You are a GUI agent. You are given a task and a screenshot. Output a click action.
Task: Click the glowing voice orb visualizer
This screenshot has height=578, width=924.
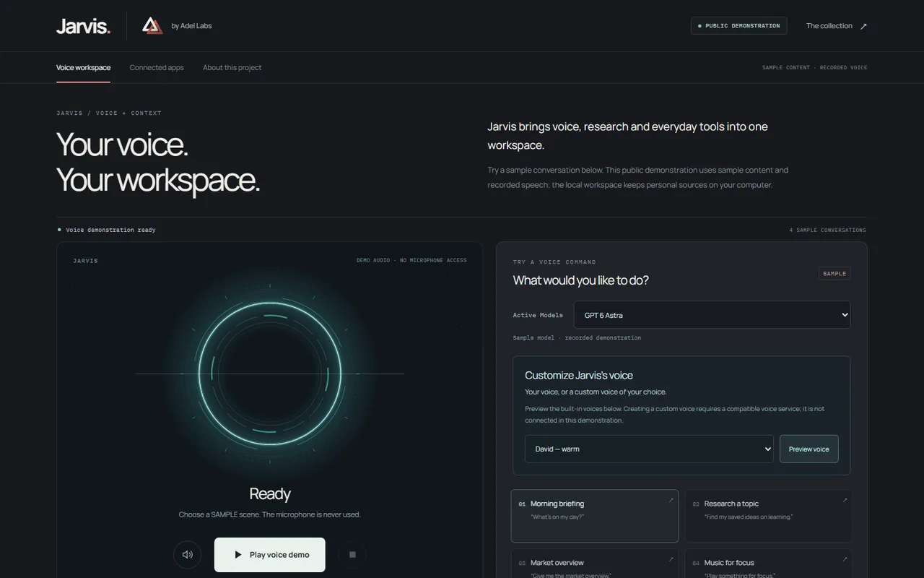point(270,373)
